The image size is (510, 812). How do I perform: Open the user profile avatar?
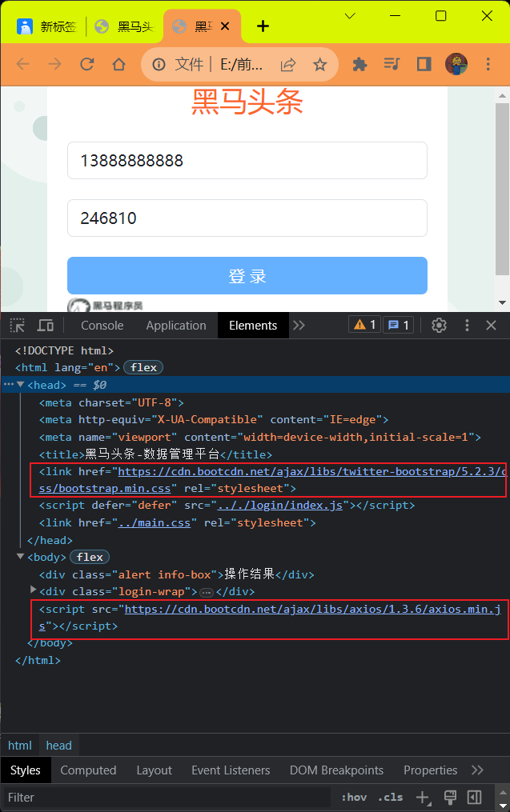pos(456,64)
